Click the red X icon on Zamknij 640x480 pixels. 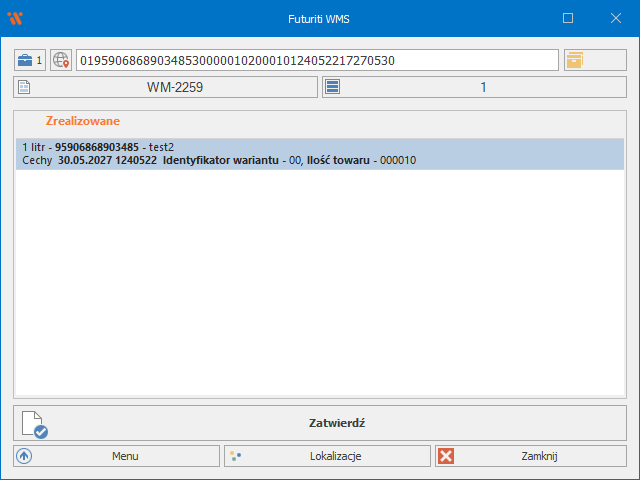(446, 456)
